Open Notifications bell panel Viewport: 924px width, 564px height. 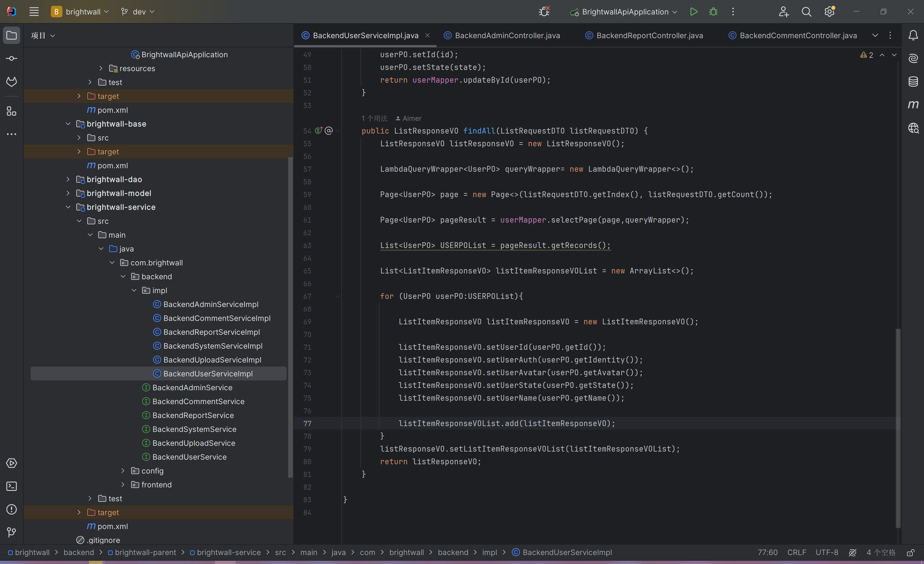point(913,35)
